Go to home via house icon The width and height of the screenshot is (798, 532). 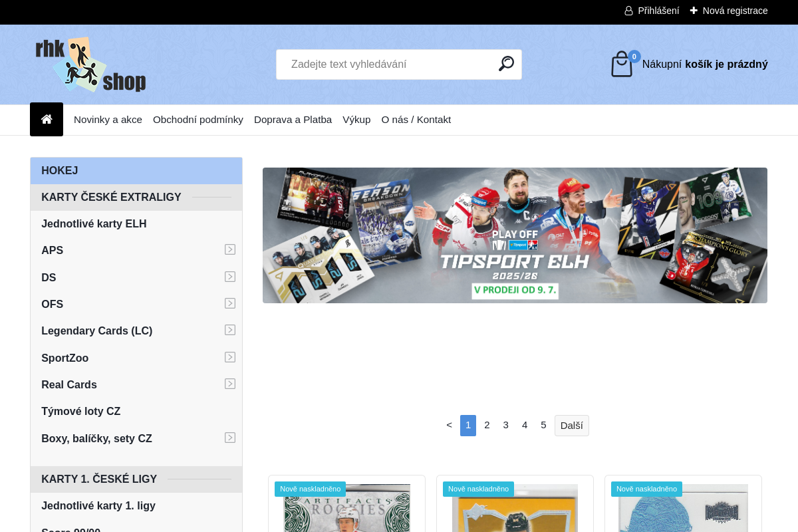(47, 120)
